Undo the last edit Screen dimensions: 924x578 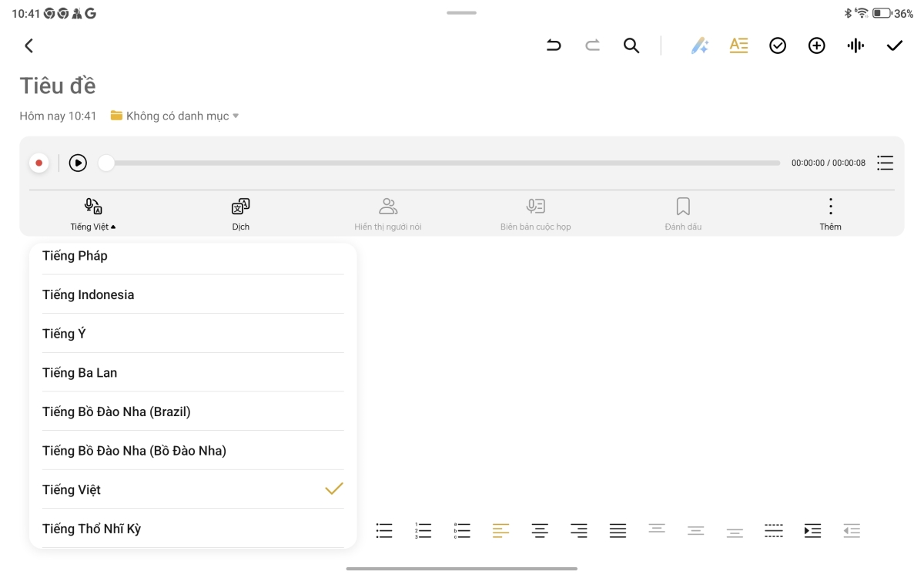click(x=554, y=45)
